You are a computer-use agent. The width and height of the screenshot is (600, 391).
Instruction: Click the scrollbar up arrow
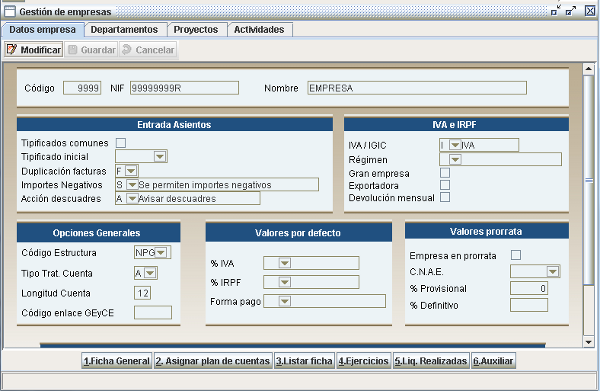coord(589,69)
